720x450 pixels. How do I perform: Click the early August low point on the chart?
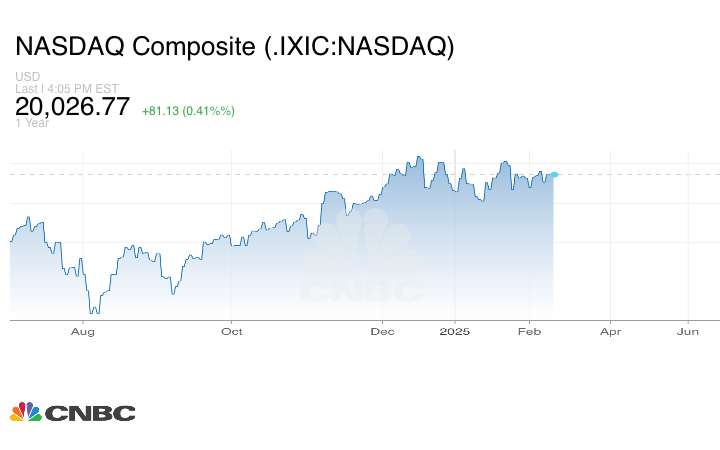pos(96,312)
